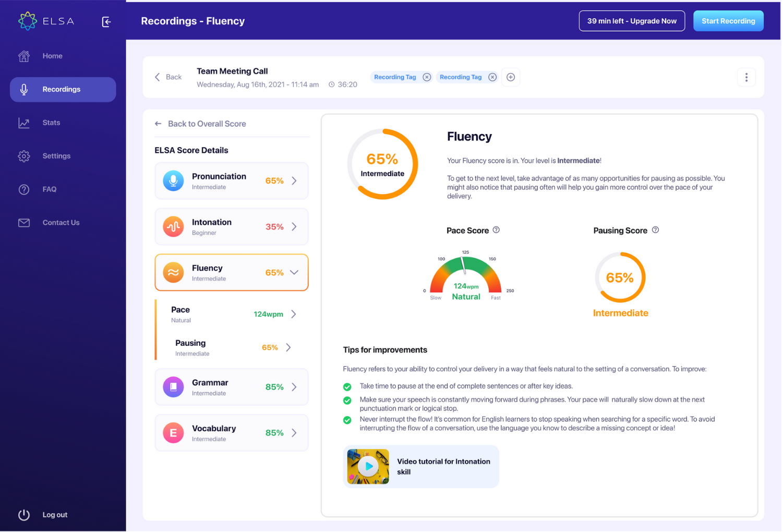Click the Intonation waveform icon

coord(173,226)
